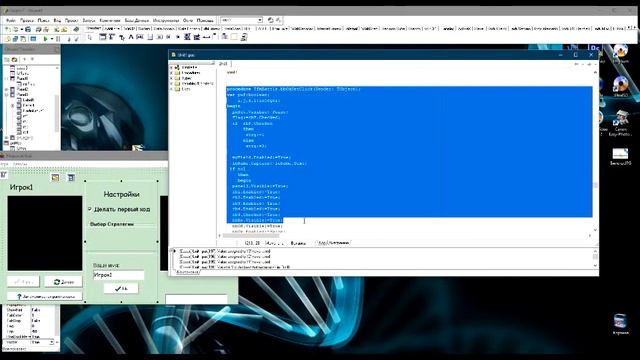Image resolution: width=640 pixels, height=360 pixels.
Task: Select the Игрок1 label on the form
Action: tap(21, 187)
